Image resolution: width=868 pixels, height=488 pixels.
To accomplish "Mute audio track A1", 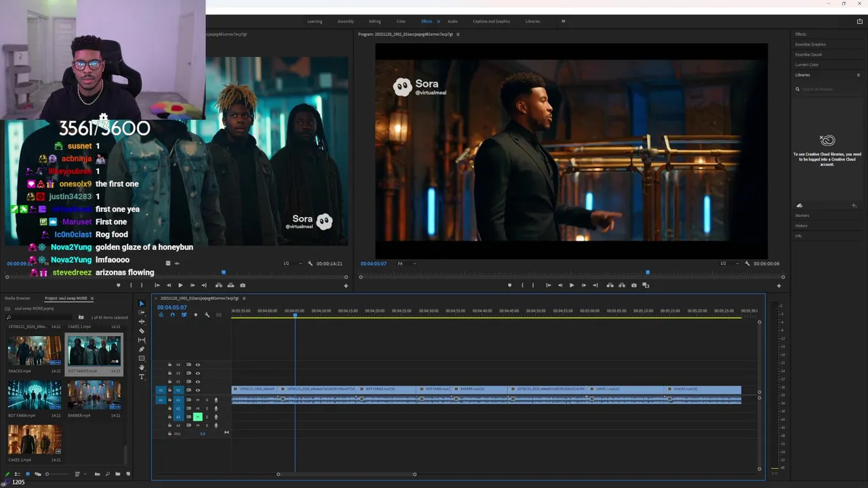I will pyautogui.click(x=198, y=400).
